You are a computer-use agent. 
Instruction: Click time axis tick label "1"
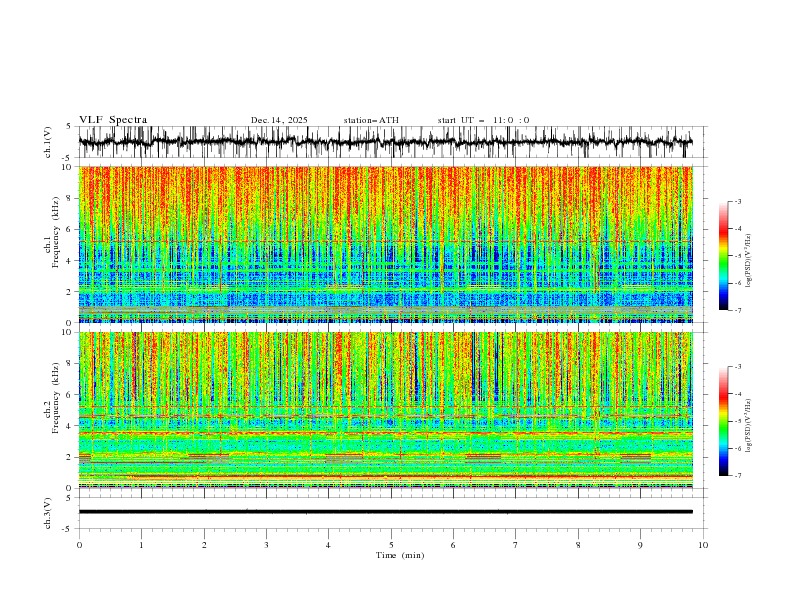click(141, 545)
